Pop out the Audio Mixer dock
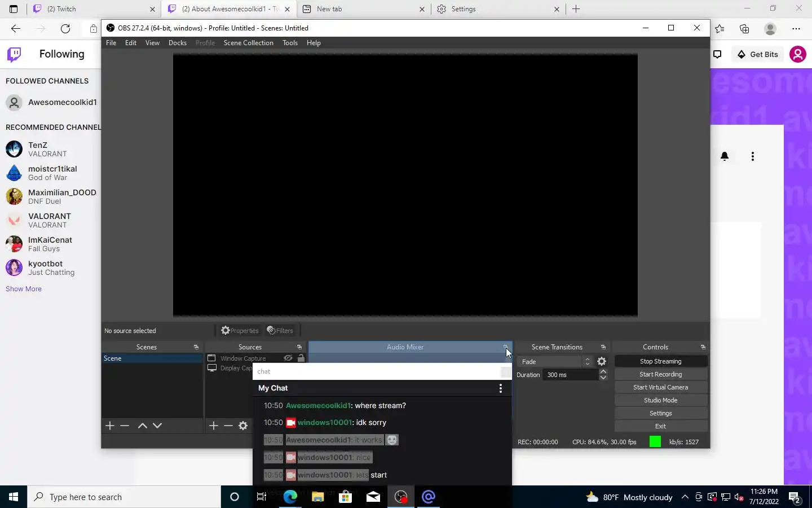Viewport: 812px width, 508px height. coord(505,347)
